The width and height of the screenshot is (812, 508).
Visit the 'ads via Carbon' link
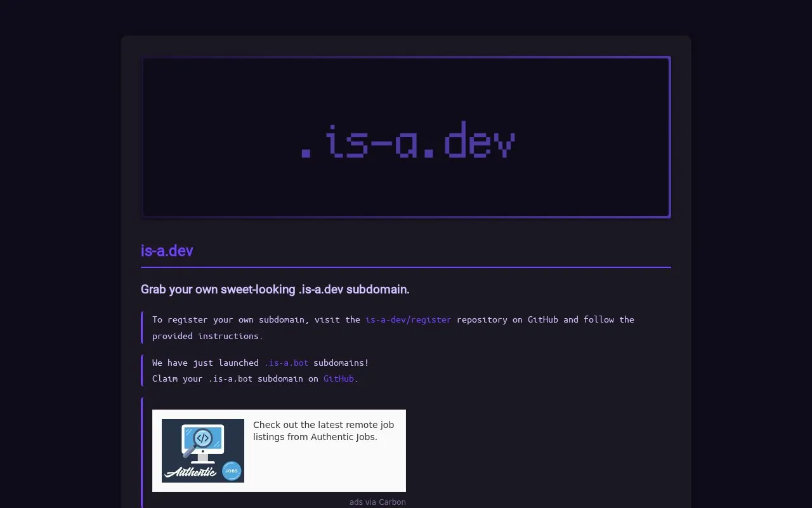click(377, 502)
